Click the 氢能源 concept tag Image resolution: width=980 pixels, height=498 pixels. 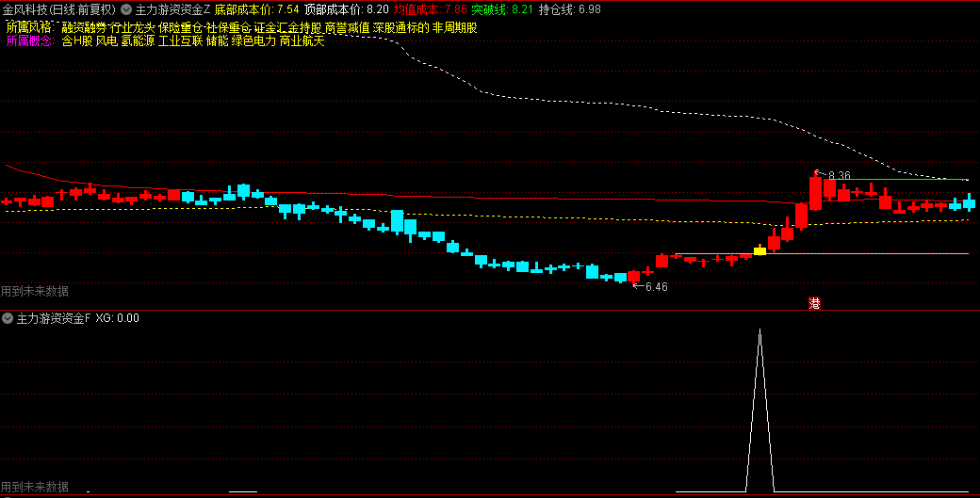138,41
